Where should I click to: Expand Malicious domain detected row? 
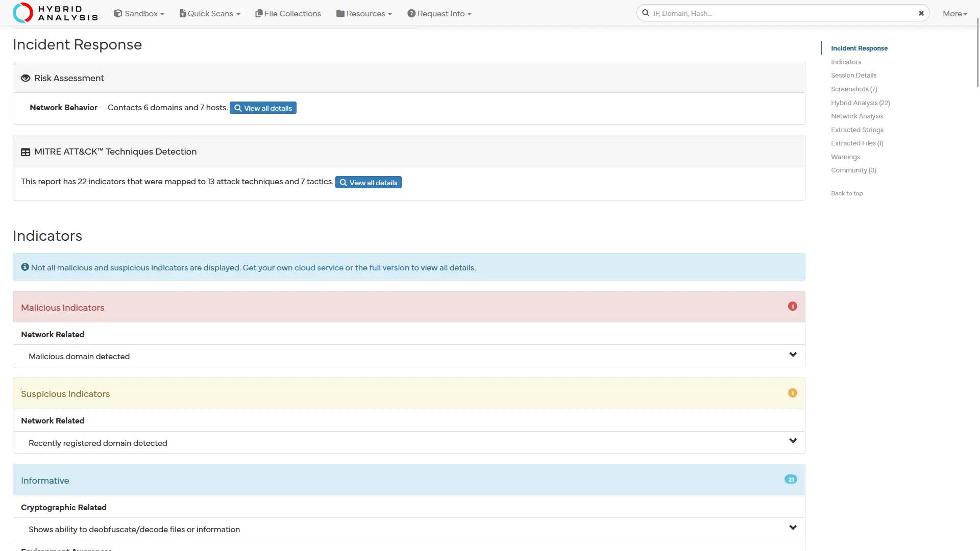409,356
